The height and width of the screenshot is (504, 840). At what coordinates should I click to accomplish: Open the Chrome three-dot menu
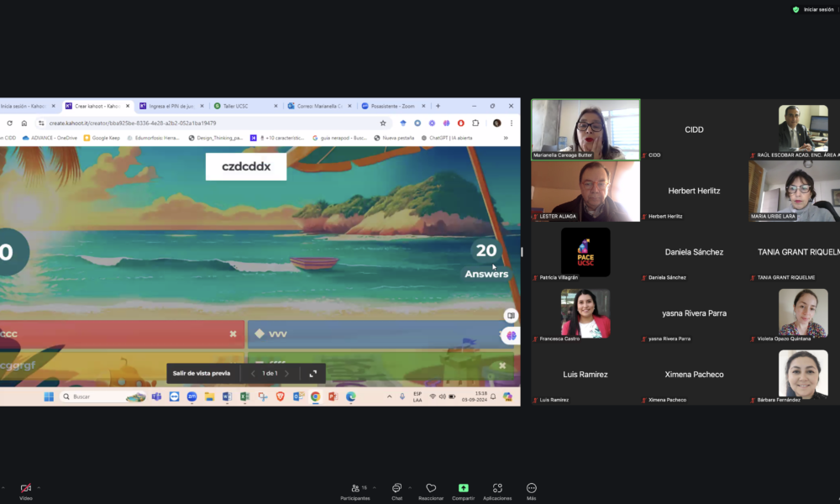[x=512, y=123]
